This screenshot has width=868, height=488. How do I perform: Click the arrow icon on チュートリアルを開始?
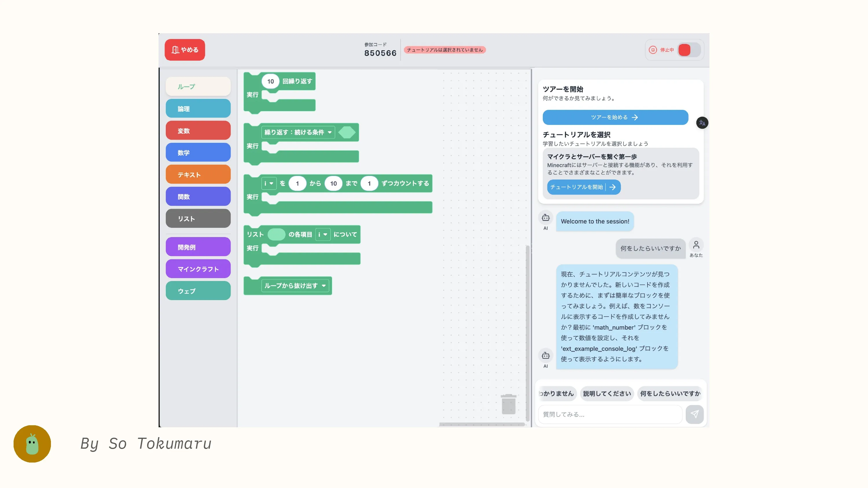[x=613, y=187]
